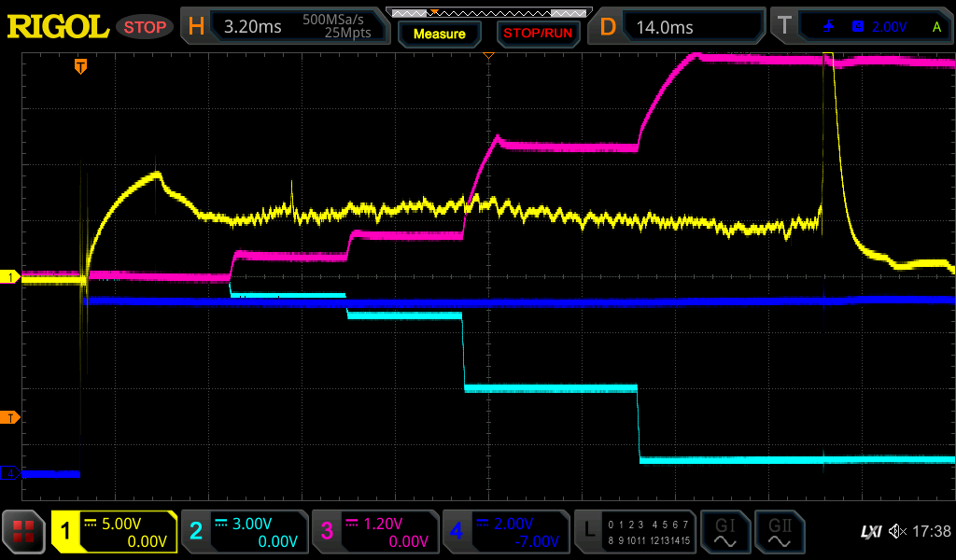Open the red function navigation menu icon
Viewport: 956px width, 560px height.
click(24, 532)
